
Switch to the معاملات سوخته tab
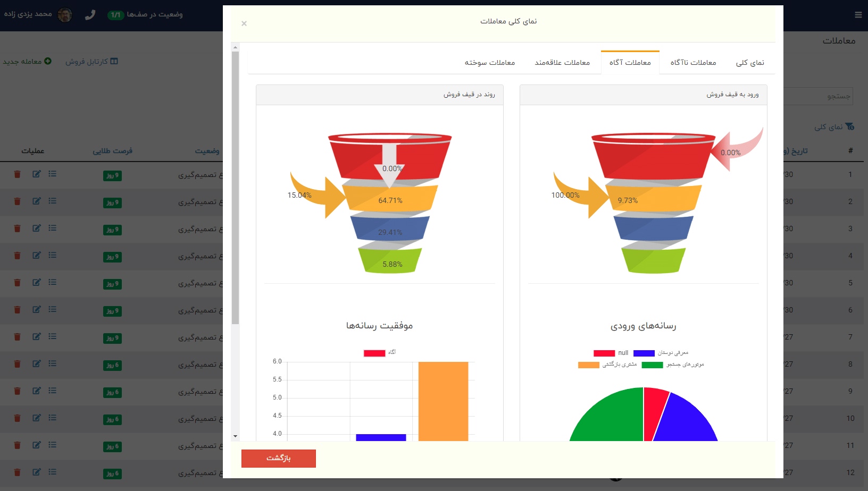tap(490, 63)
